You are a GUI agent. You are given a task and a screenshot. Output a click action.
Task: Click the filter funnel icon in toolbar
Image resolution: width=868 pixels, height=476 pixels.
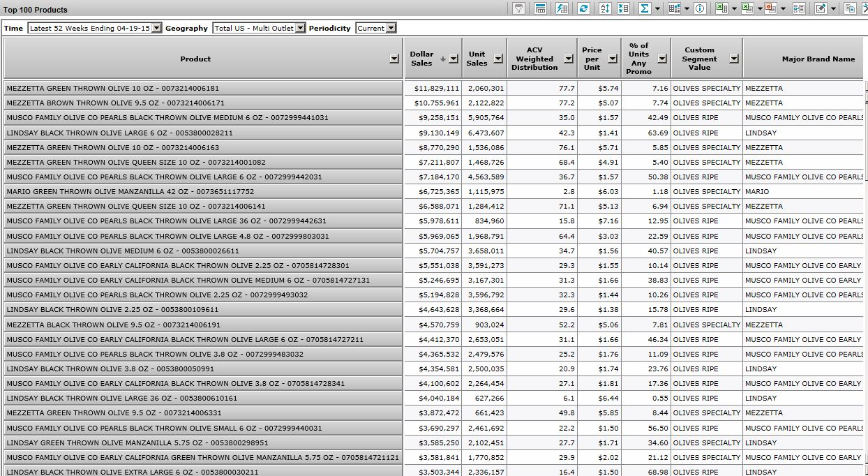pos(518,8)
